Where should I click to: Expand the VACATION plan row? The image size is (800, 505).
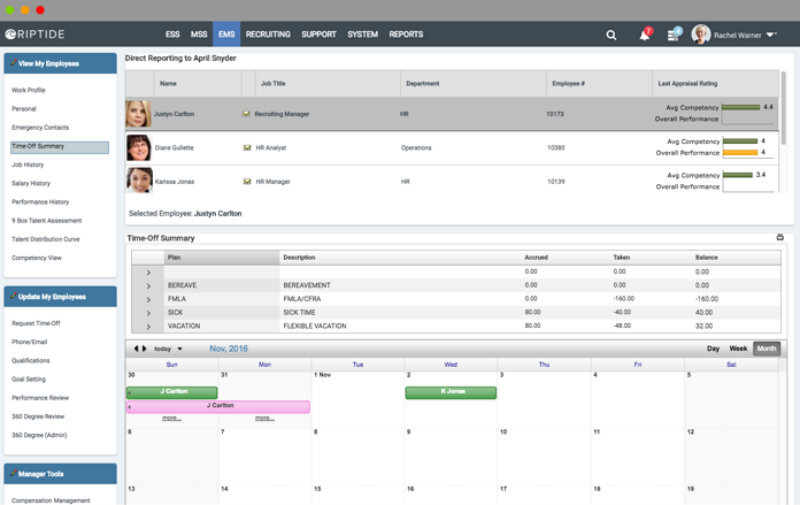(x=148, y=326)
